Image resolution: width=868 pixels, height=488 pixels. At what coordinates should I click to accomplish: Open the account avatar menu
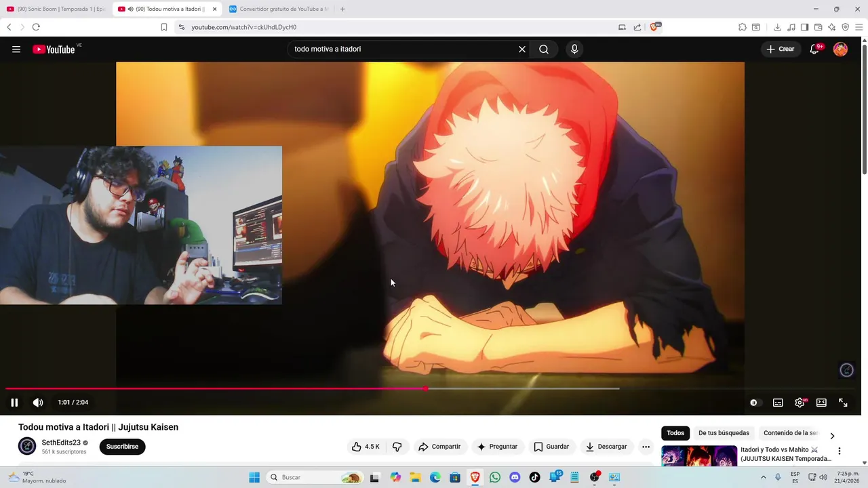tap(840, 49)
